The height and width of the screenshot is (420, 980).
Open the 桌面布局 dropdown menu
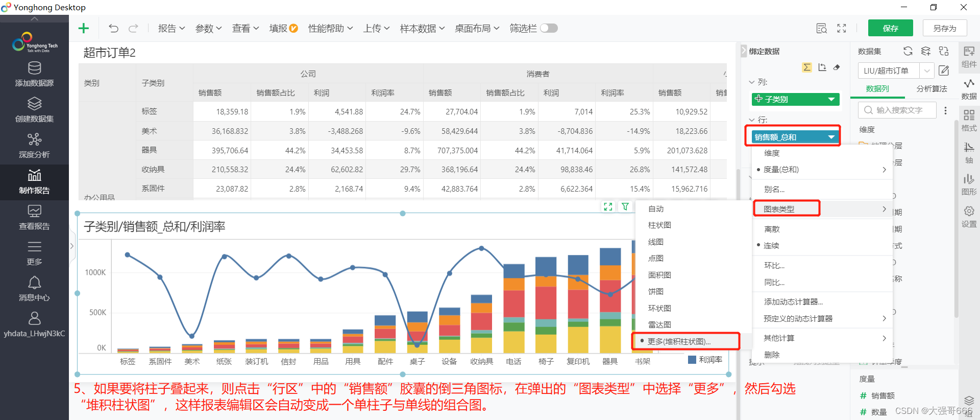pyautogui.click(x=477, y=28)
